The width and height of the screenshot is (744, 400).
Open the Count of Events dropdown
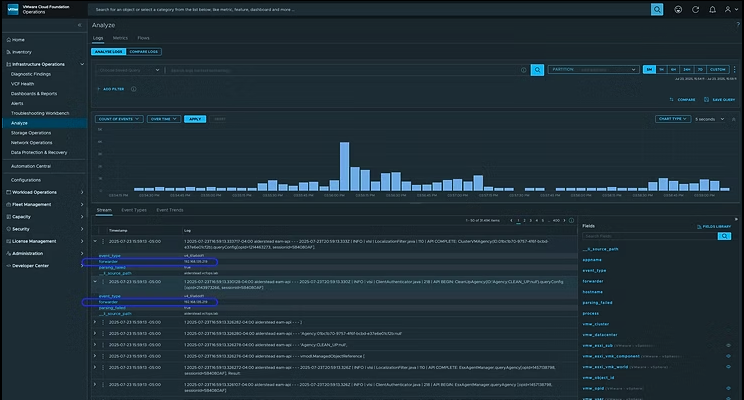pyautogui.click(x=118, y=118)
